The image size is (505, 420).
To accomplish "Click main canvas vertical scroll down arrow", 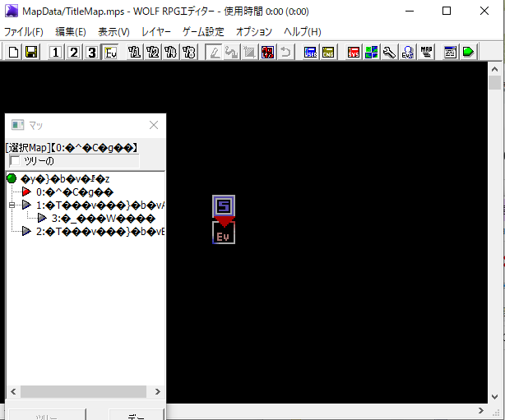I will 494,397.
